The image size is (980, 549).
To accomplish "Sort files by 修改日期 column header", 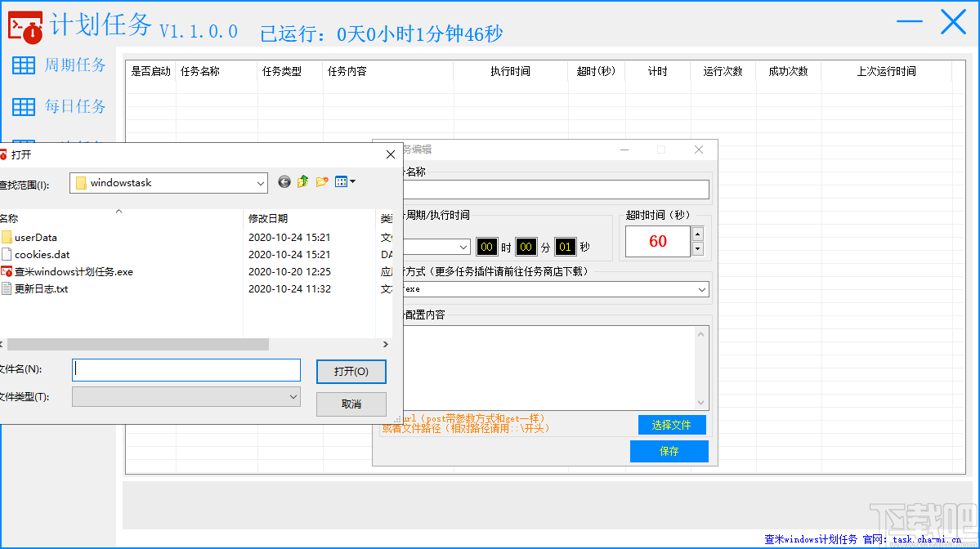I will (x=269, y=218).
